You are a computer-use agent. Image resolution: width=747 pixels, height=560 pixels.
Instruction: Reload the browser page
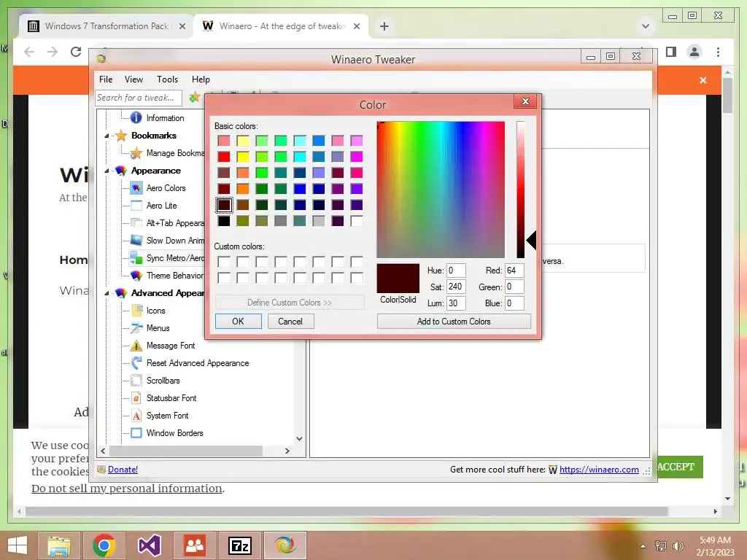[76, 52]
